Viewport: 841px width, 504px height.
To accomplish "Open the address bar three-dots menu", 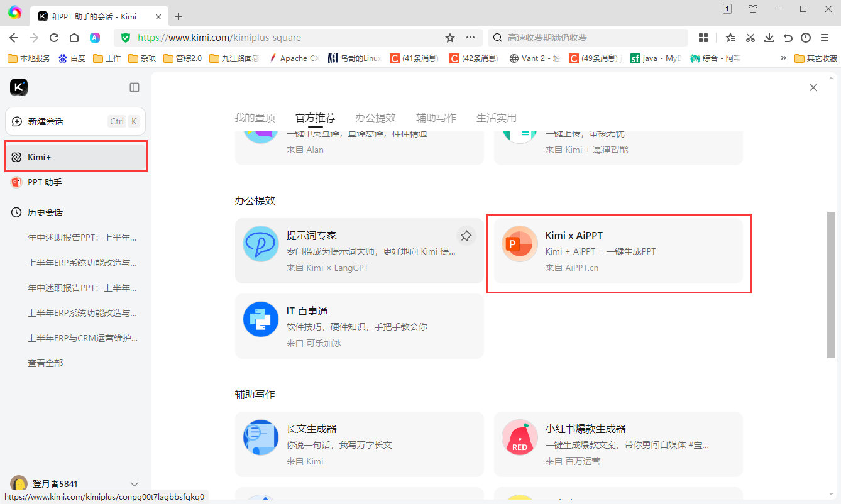I will pos(470,38).
